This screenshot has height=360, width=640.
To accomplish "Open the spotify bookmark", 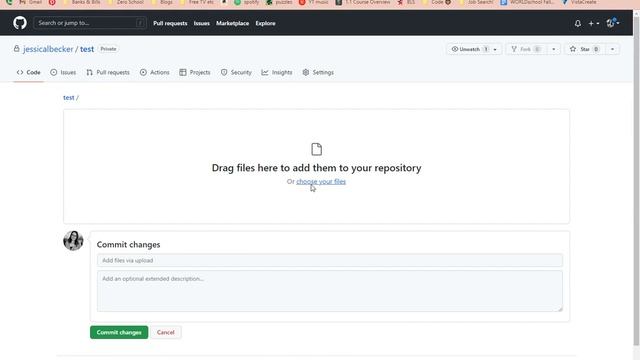I will (x=247, y=2).
